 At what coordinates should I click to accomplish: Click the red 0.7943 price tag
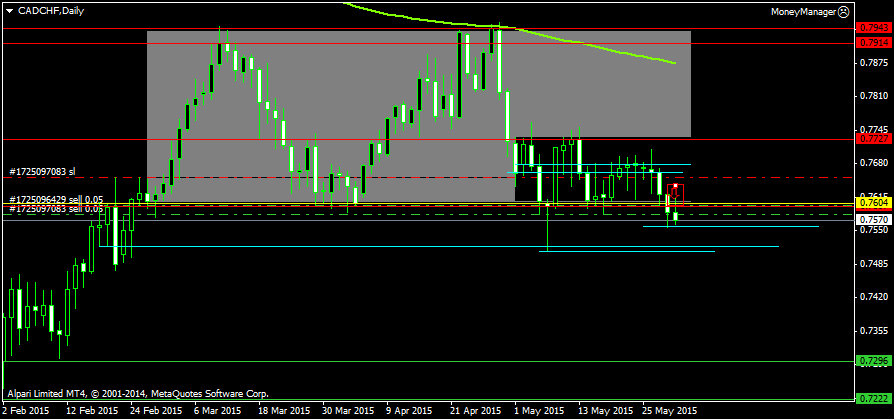(x=873, y=27)
